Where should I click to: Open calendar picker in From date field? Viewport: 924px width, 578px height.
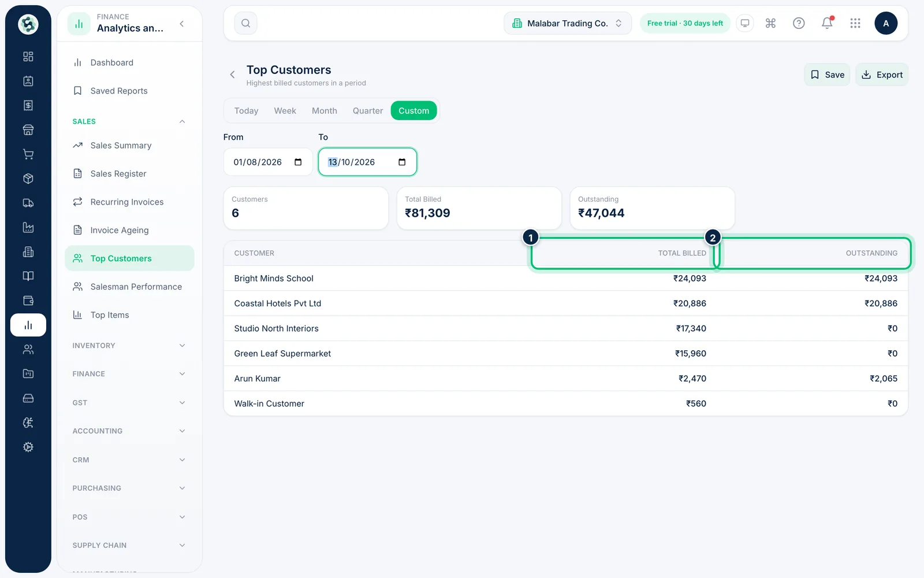click(298, 162)
